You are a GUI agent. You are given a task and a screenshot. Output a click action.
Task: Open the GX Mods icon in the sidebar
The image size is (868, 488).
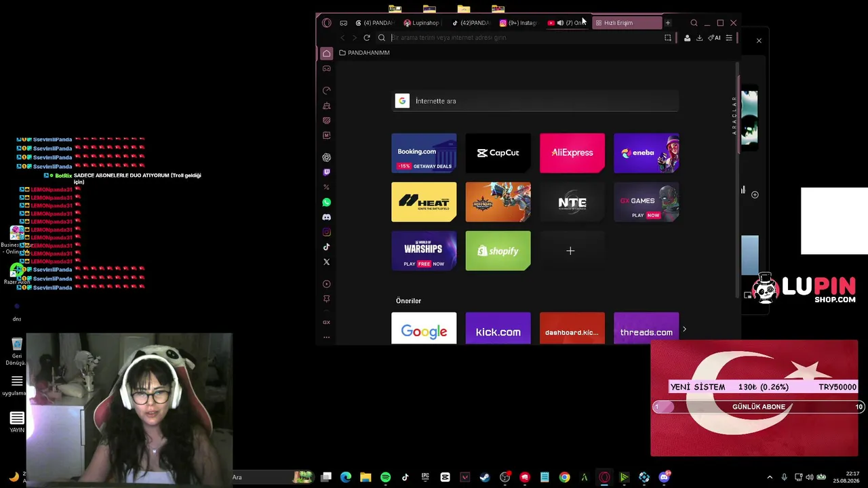point(327,136)
